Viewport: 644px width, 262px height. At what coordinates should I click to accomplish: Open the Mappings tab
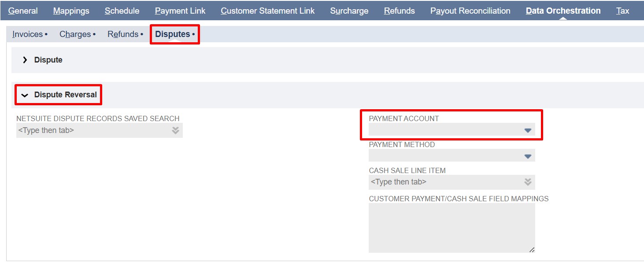coord(71,10)
